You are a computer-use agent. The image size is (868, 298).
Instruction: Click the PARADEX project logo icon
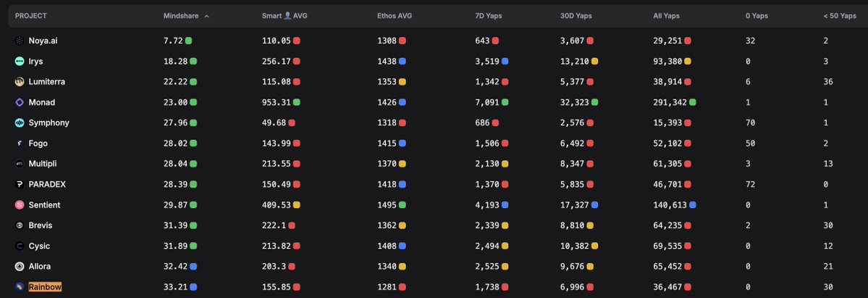[x=20, y=184]
